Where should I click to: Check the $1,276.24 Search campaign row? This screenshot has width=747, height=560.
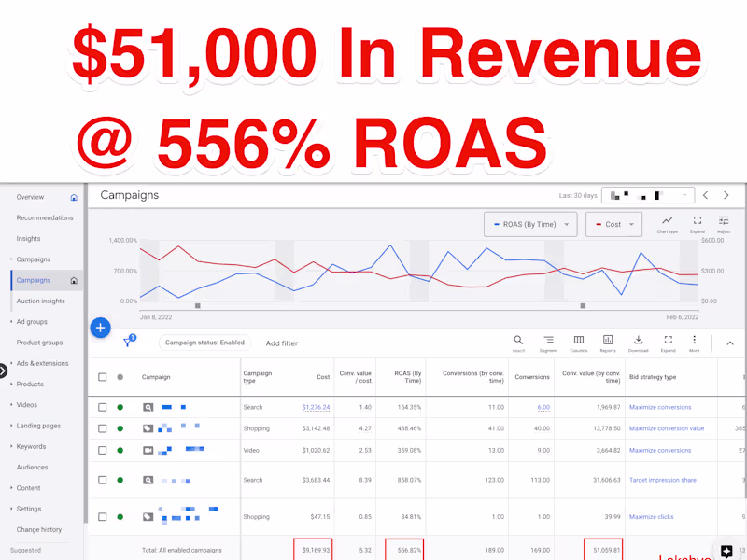103,407
